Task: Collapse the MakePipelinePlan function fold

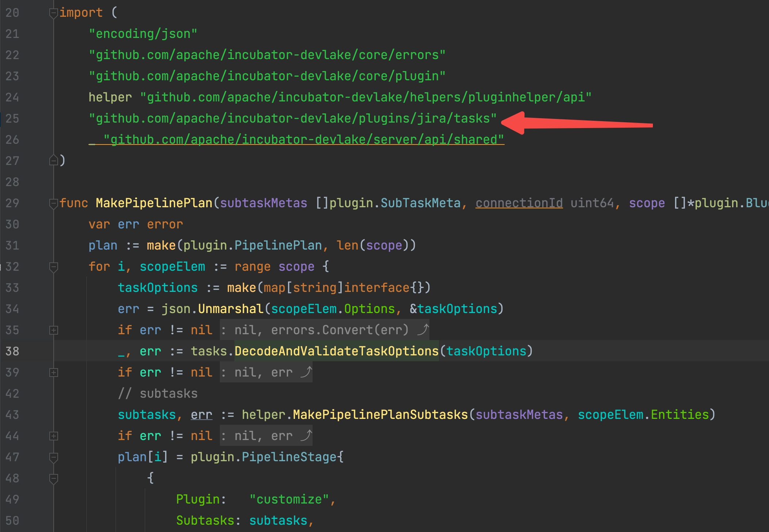Action: (x=53, y=203)
